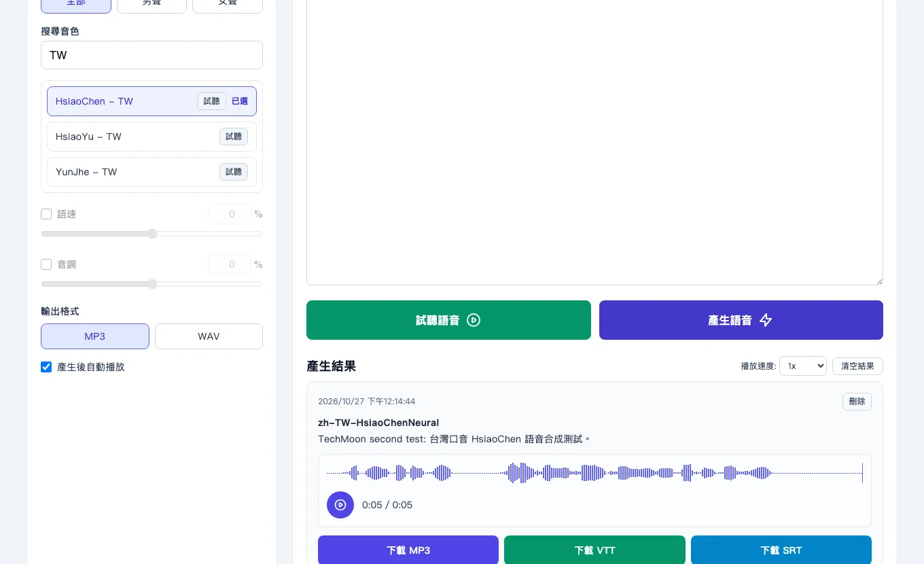Image resolution: width=924 pixels, height=564 pixels.
Task: Click 試聽語音 preview voice button
Action: (x=448, y=320)
